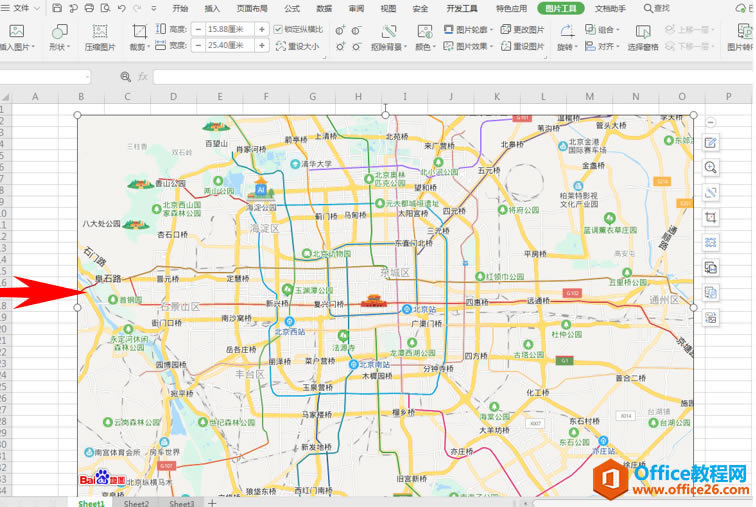Switch to the View (视图) tab

coord(388,8)
